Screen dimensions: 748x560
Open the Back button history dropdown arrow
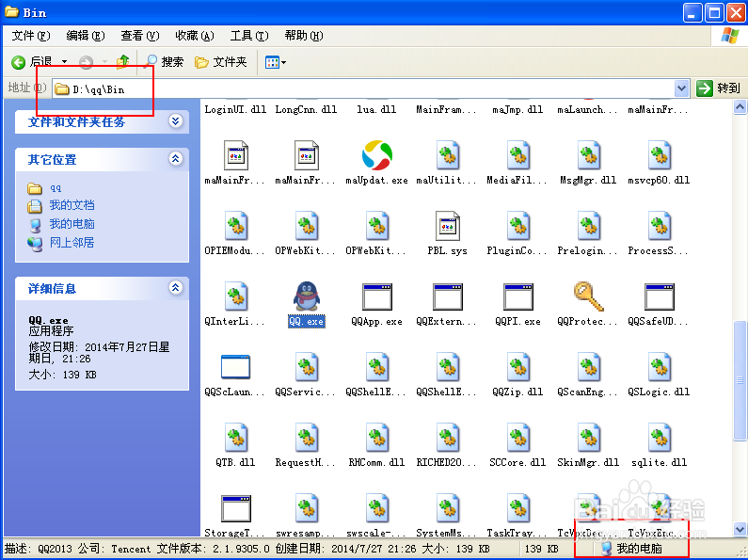[64, 62]
